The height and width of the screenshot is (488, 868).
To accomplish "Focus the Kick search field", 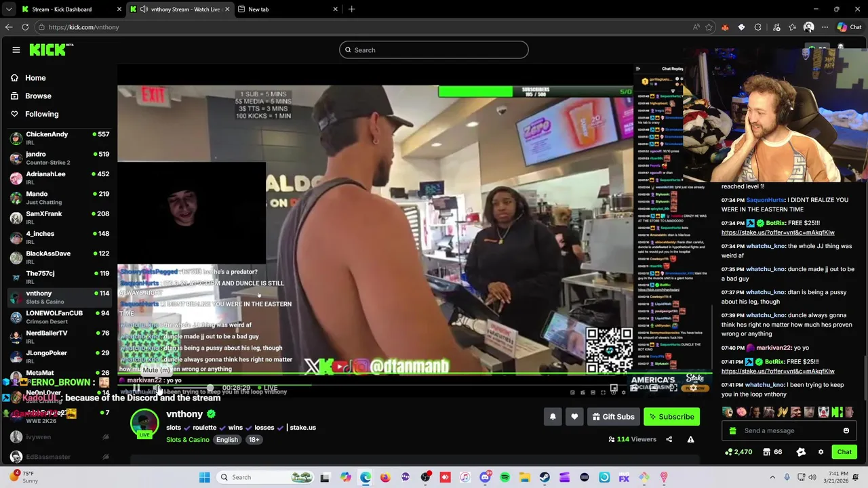I will (434, 49).
